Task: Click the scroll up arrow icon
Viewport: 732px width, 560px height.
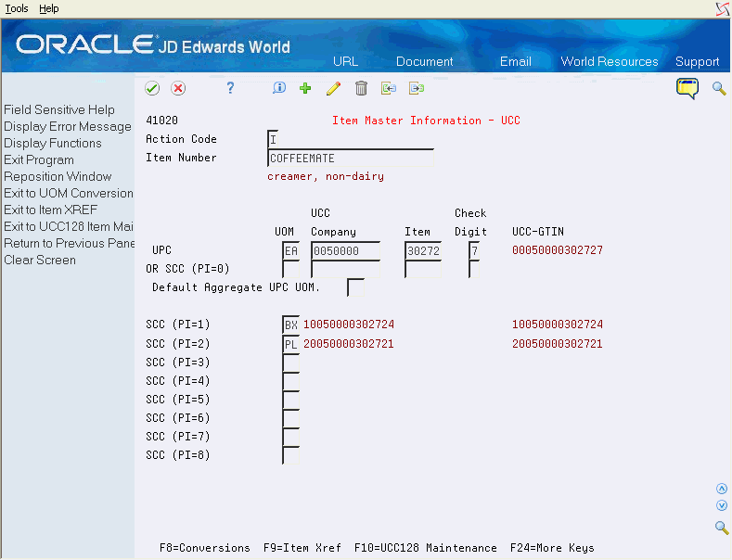Action: (722, 489)
